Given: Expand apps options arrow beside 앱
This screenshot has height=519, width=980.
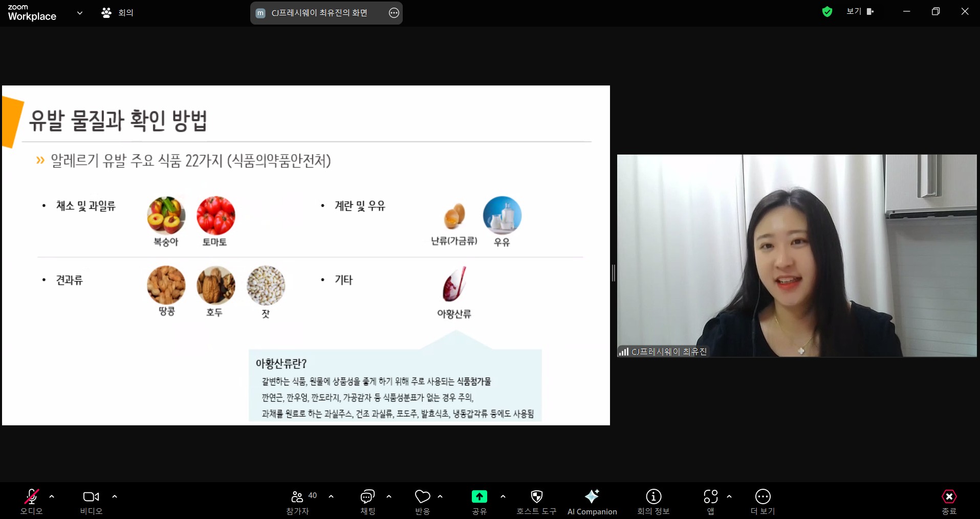Looking at the screenshot, I should [729, 496].
